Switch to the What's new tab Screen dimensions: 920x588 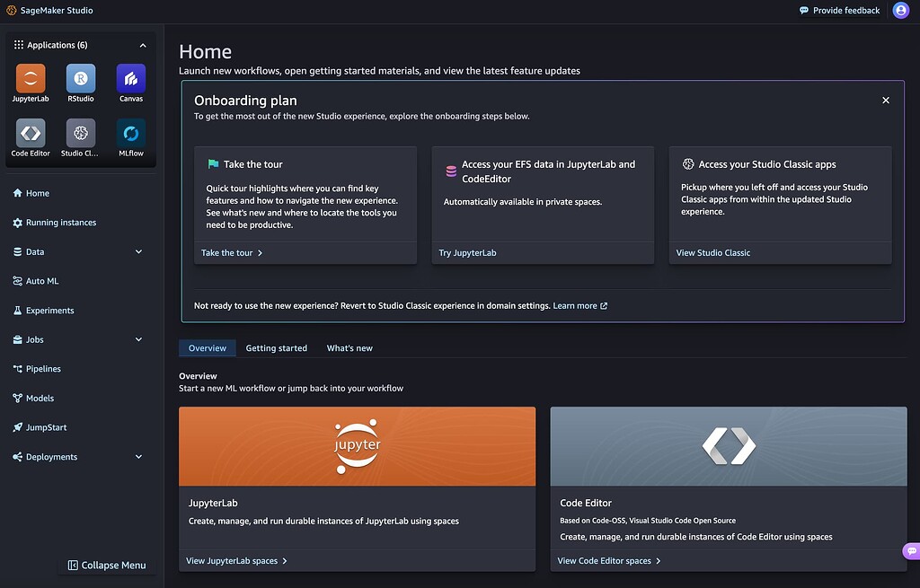pos(349,348)
